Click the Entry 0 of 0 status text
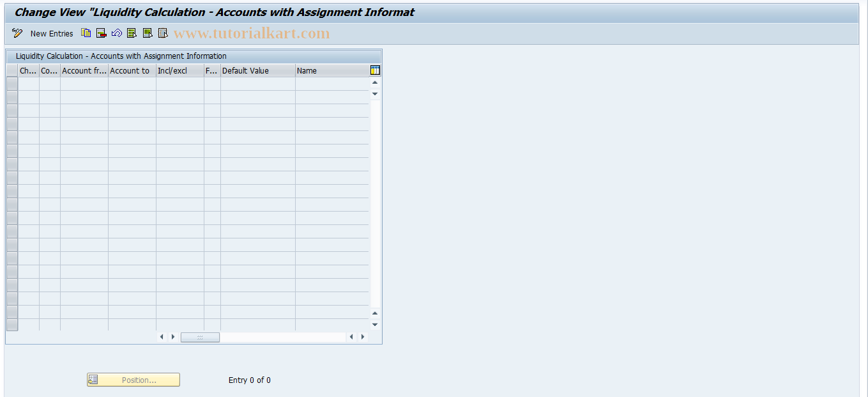 click(x=250, y=380)
